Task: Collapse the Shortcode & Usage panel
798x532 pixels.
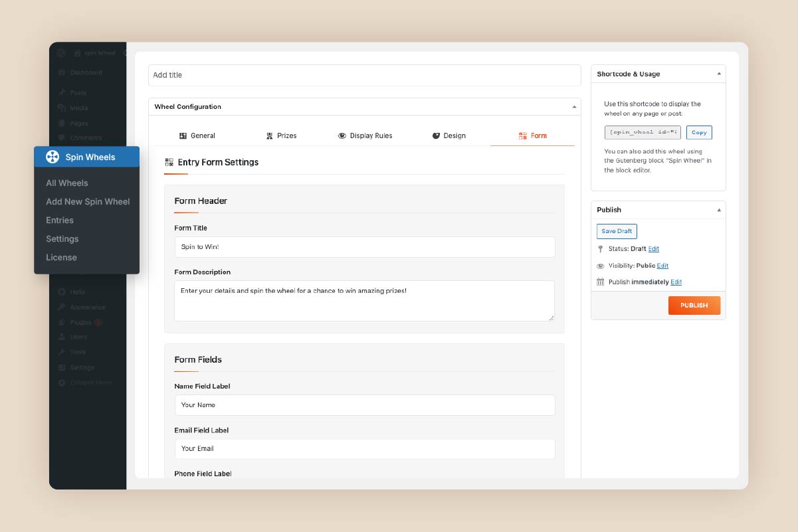Action: coord(718,74)
